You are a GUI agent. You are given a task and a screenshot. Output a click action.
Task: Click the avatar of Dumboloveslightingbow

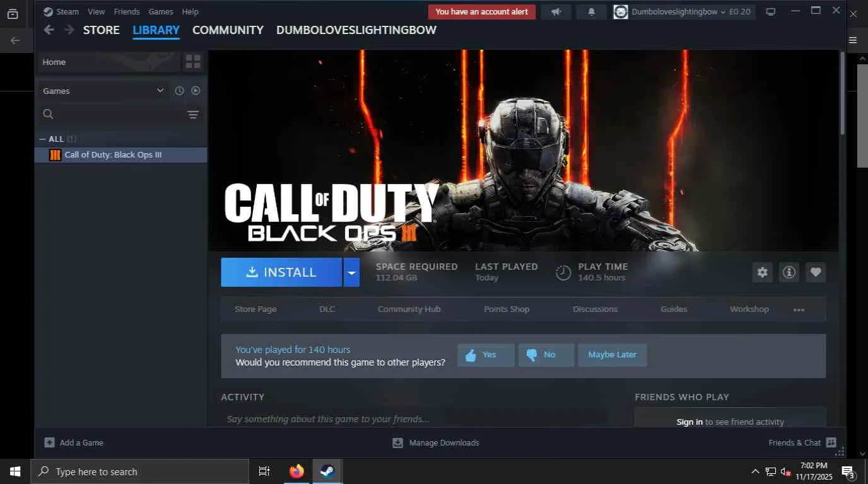tap(621, 12)
